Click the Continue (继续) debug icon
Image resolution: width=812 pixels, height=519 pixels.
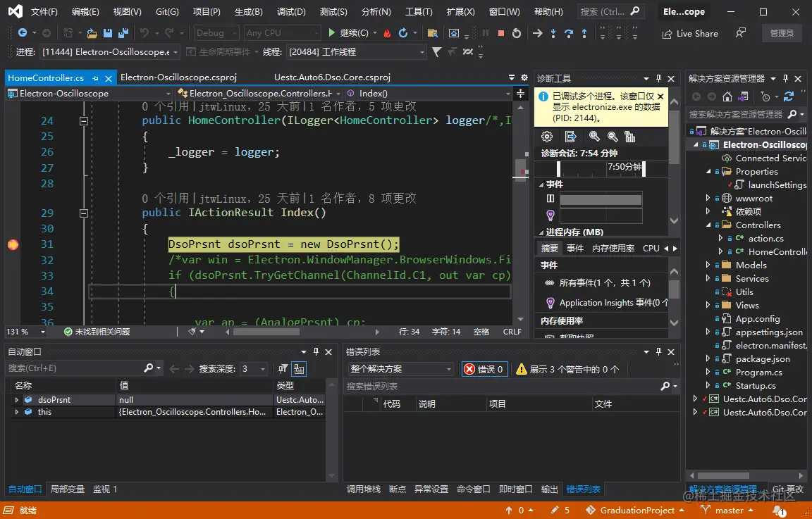tap(331, 32)
